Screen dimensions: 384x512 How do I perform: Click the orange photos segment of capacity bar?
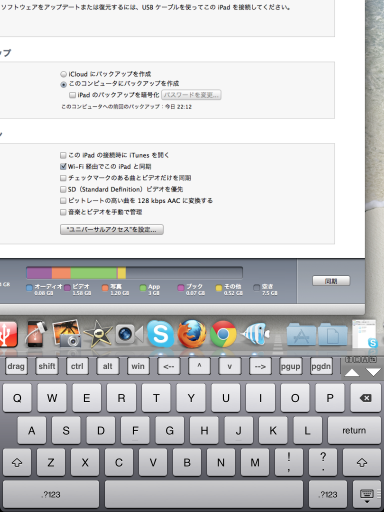(61, 273)
